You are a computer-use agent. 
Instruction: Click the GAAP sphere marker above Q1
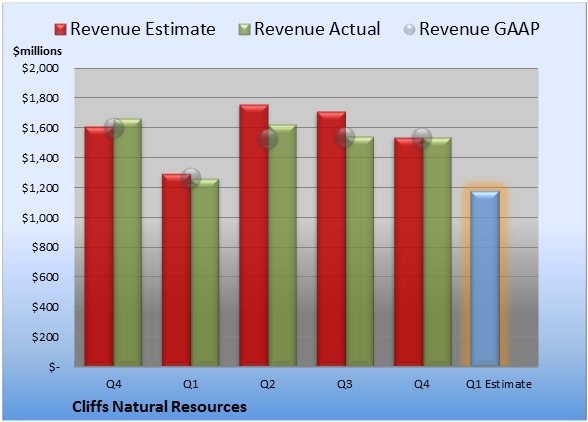tap(191, 177)
